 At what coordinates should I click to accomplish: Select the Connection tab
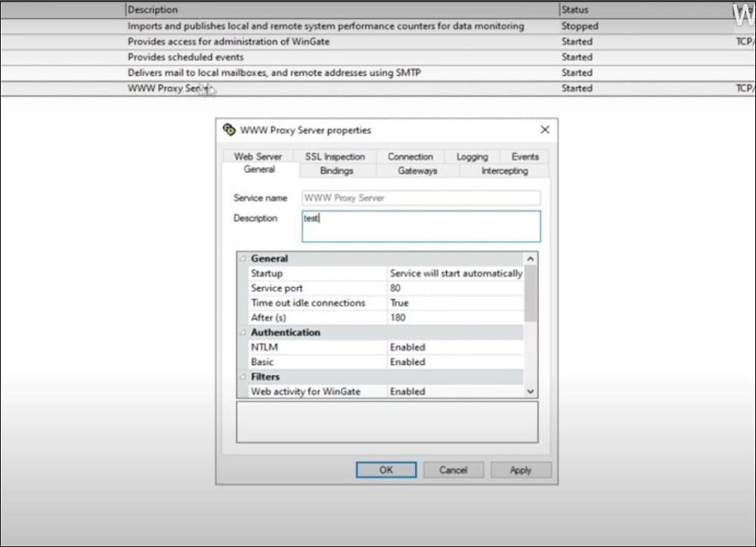(411, 156)
